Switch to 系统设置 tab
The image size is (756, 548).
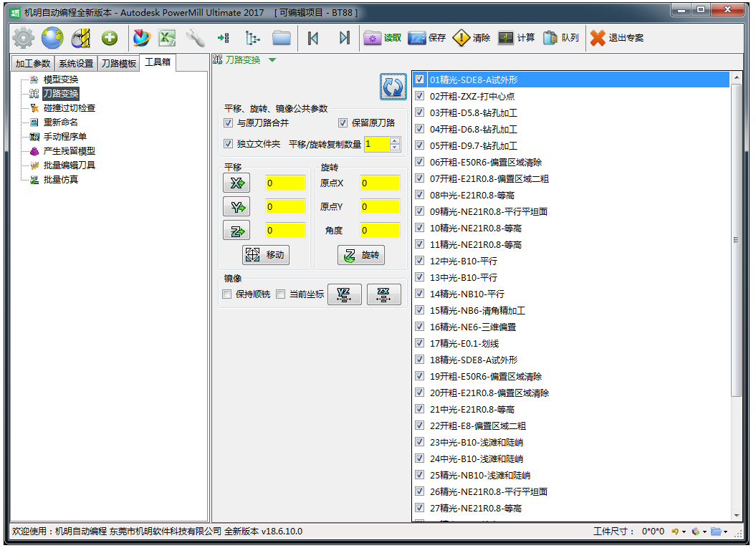tap(76, 64)
